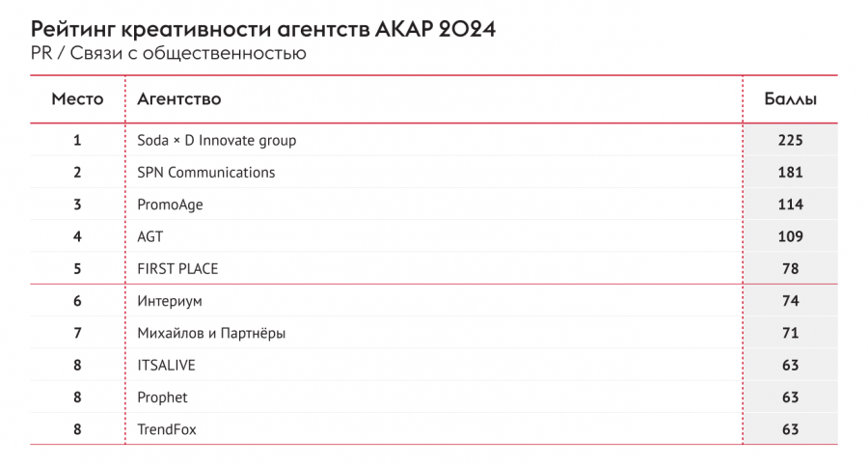Image resolution: width=868 pixels, height=465 pixels.
Task: Click the score 74 in the Интериум row
Action: point(790,301)
